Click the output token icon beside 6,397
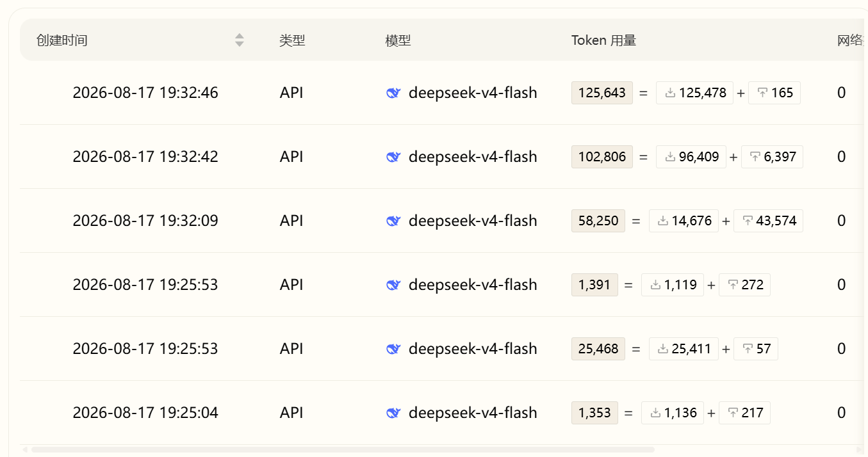Screen dimensions: 868x457 (755, 157)
